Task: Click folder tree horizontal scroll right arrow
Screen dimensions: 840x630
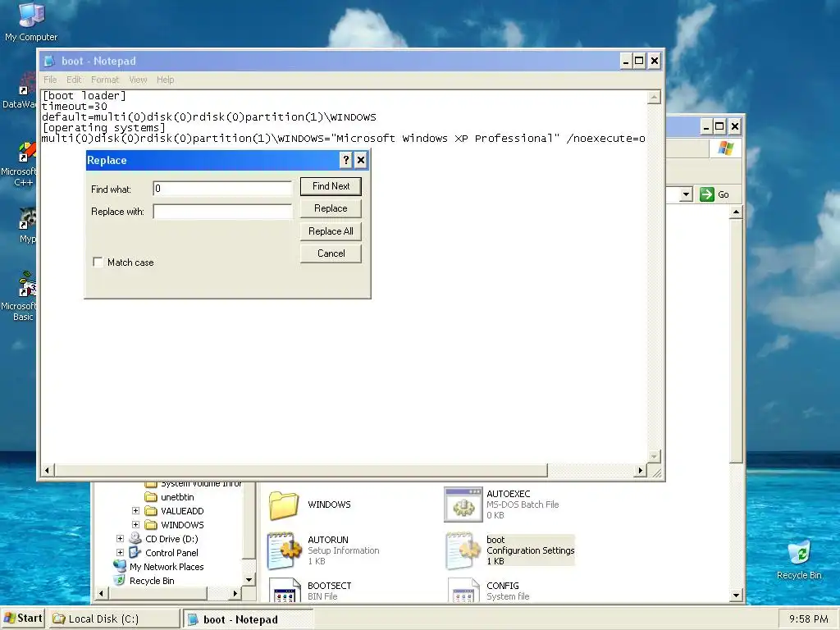Action: (x=235, y=593)
